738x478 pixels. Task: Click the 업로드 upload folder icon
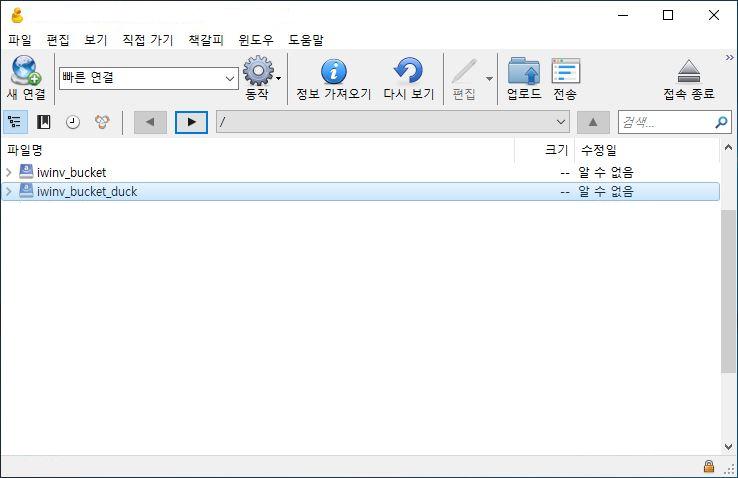pos(524,71)
